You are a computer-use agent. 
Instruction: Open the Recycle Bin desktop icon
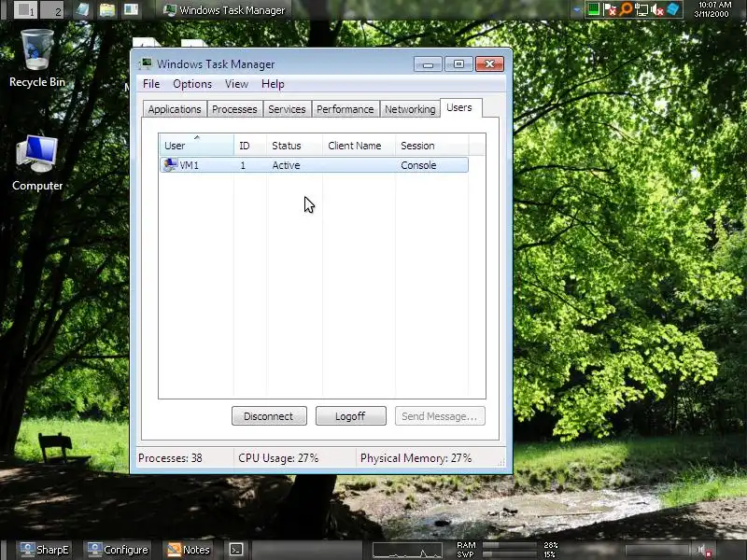coord(37,57)
